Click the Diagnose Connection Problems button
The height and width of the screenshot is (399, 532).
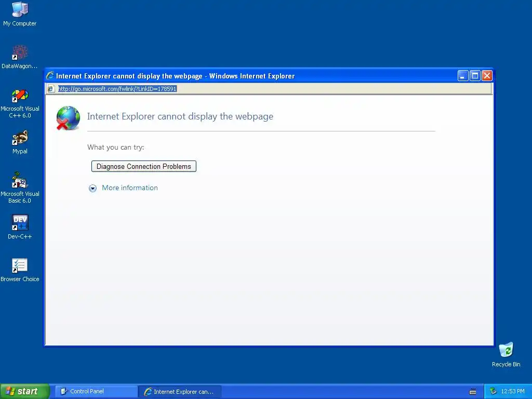pos(144,166)
